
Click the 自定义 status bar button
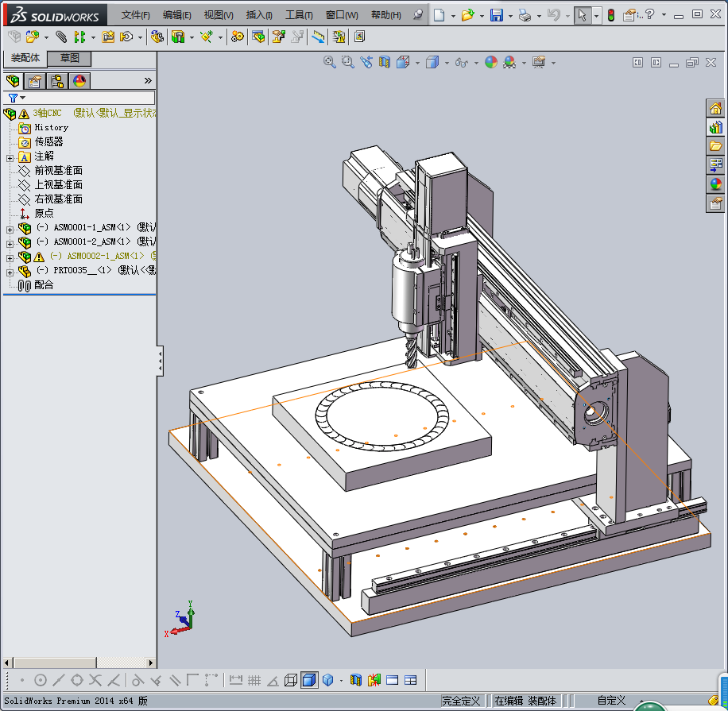click(x=611, y=701)
